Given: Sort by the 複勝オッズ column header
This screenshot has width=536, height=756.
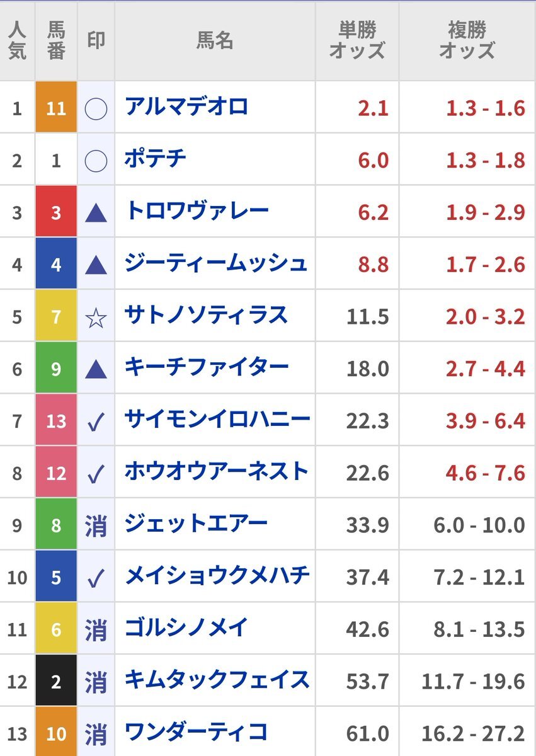Looking at the screenshot, I should (x=467, y=41).
